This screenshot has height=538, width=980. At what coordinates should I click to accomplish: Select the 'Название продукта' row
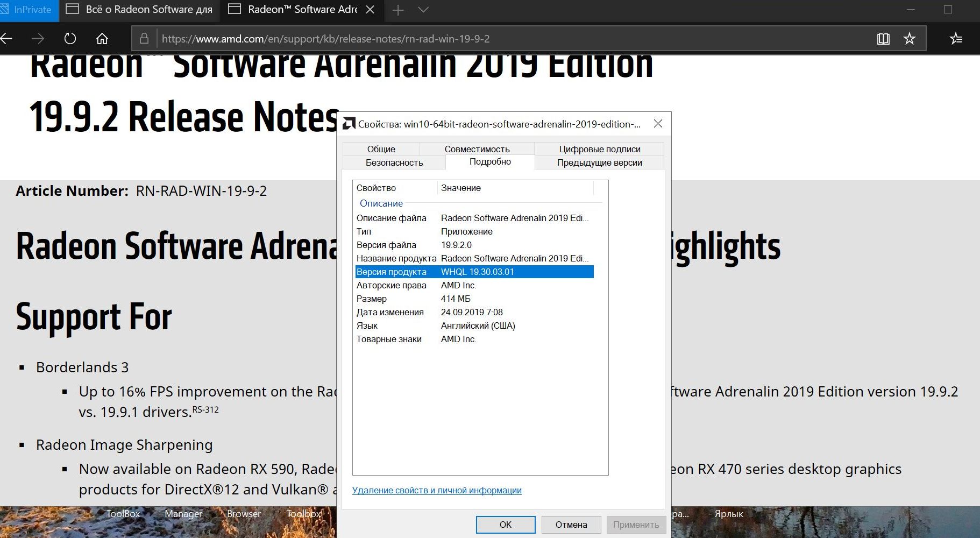point(474,258)
